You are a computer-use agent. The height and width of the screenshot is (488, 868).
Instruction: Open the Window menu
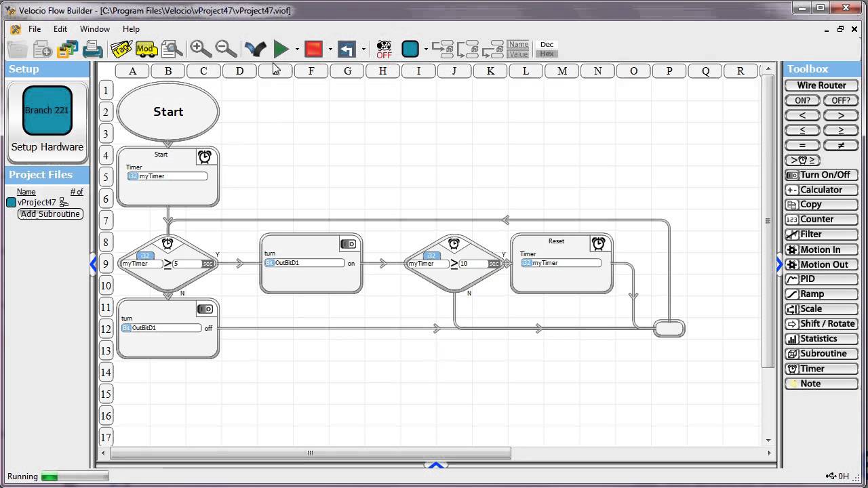point(95,29)
